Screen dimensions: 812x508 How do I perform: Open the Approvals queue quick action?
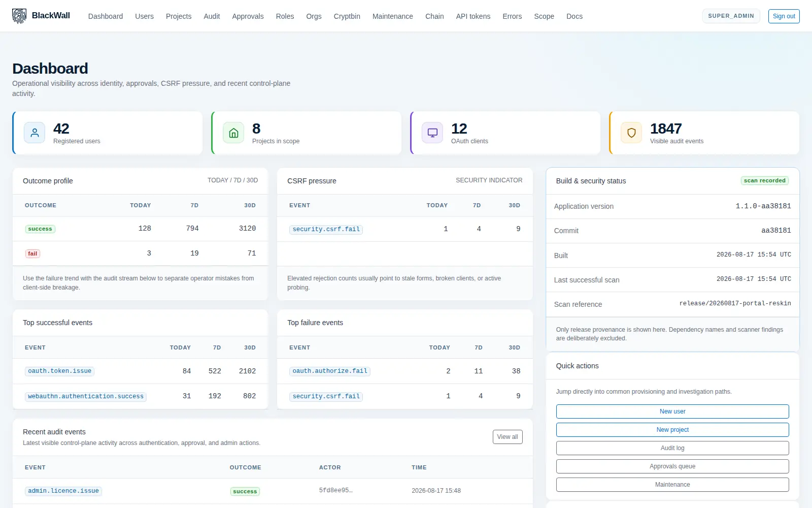[672, 466]
